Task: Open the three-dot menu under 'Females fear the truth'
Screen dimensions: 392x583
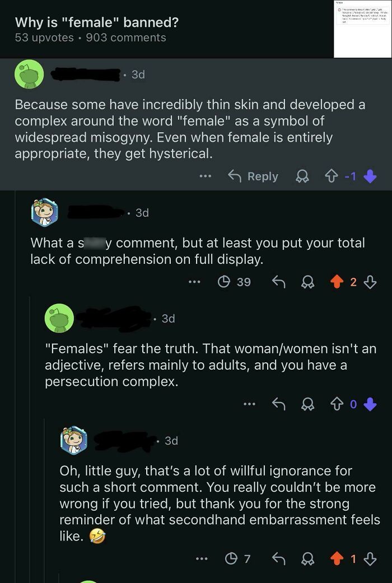Action: tap(249, 404)
